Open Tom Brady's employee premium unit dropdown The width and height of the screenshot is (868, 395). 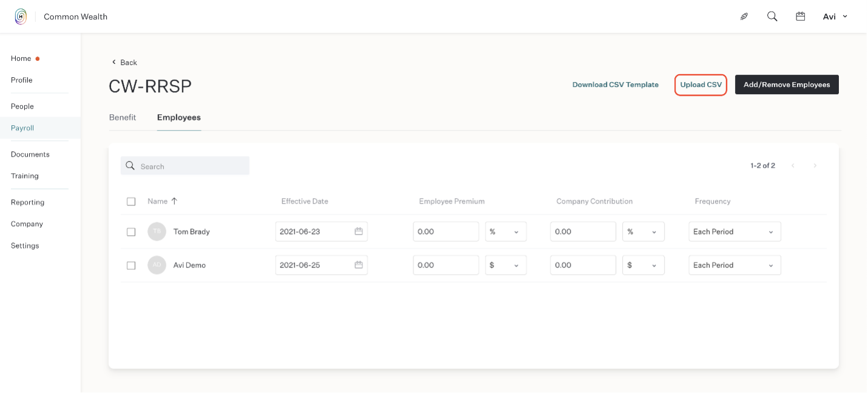(506, 232)
